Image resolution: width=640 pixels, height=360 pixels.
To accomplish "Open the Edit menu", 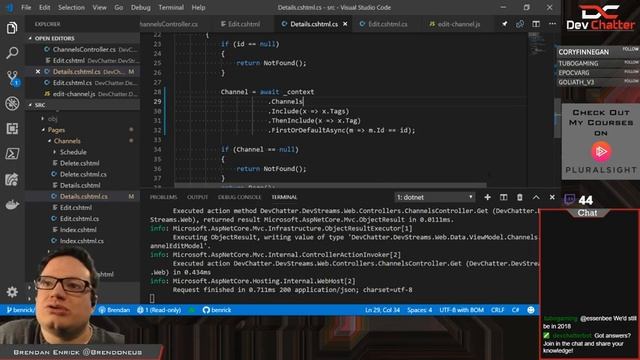I will pos(44,7).
